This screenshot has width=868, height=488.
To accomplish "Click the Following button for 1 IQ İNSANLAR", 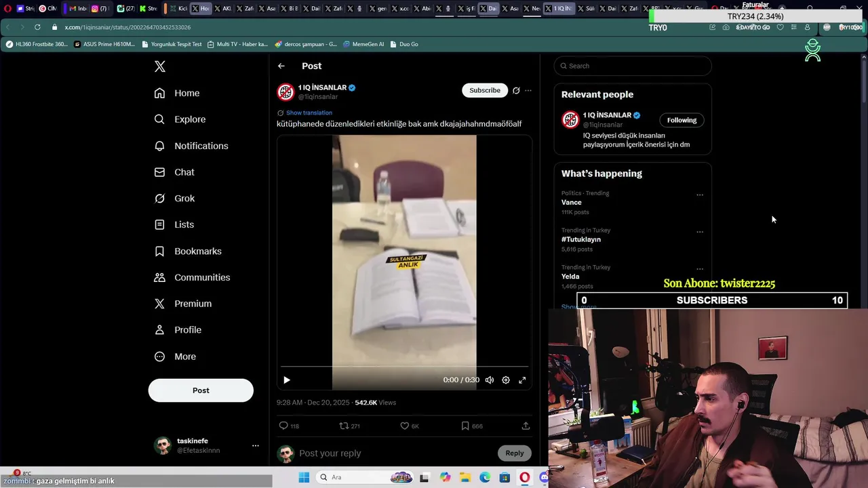I will click(682, 120).
